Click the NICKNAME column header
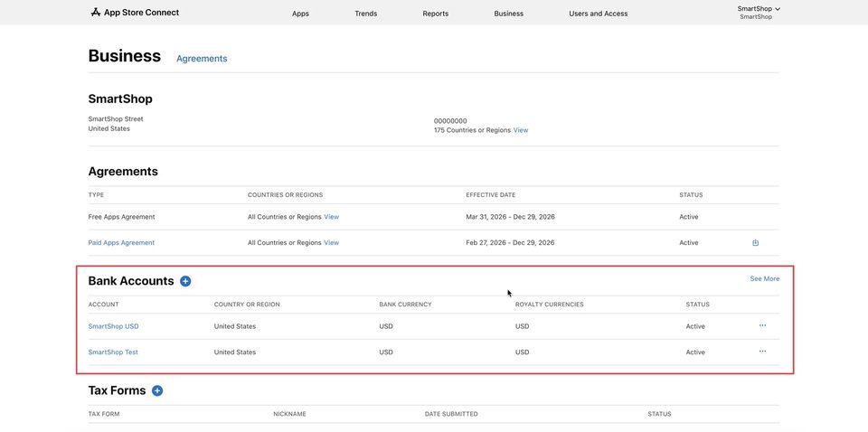This screenshot has width=868, height=432. coord(289,414)
